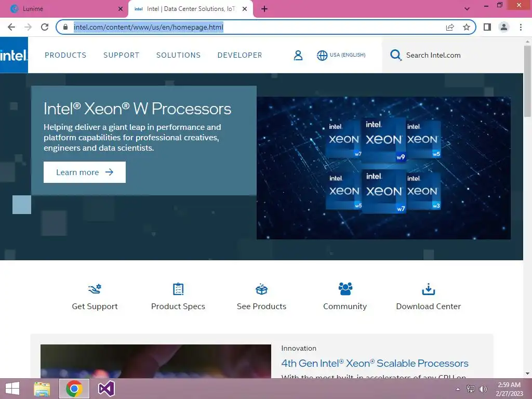Open the Chrome three-dot menu
This screenshot has height=399, width=532.
[x=521, y=27]
